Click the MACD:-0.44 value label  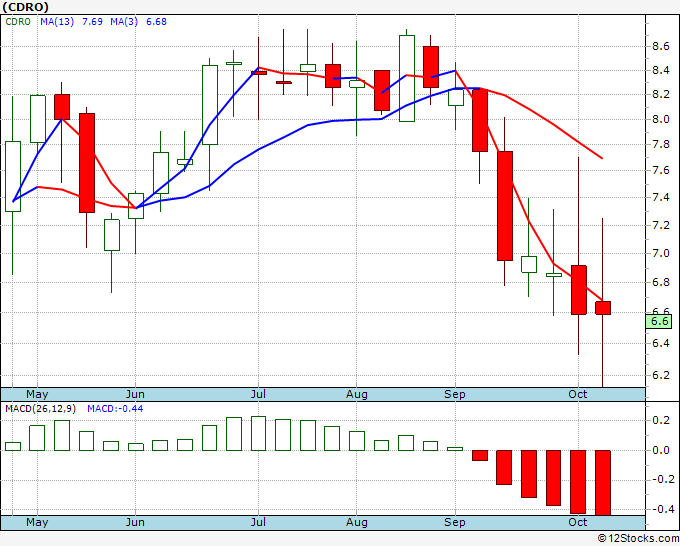point(115,409)
